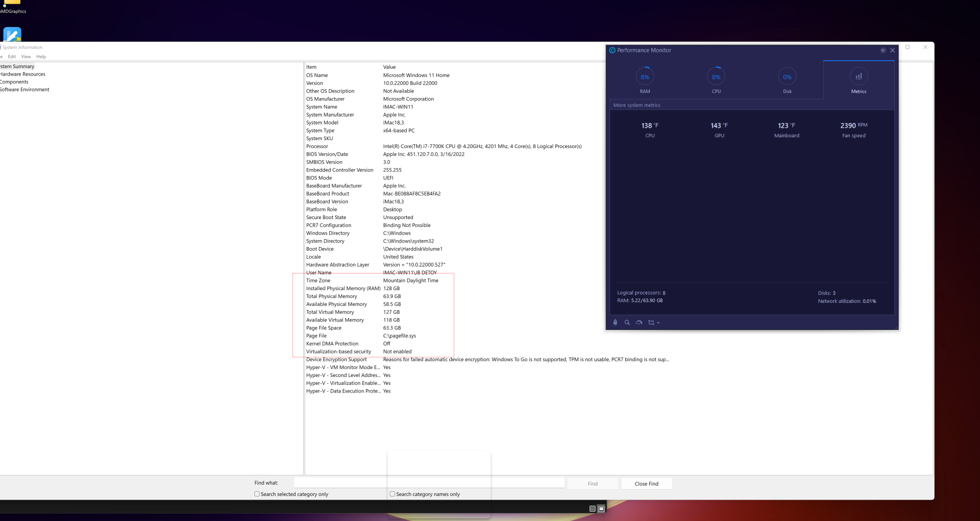Click the Find button

tap(593, 484)
